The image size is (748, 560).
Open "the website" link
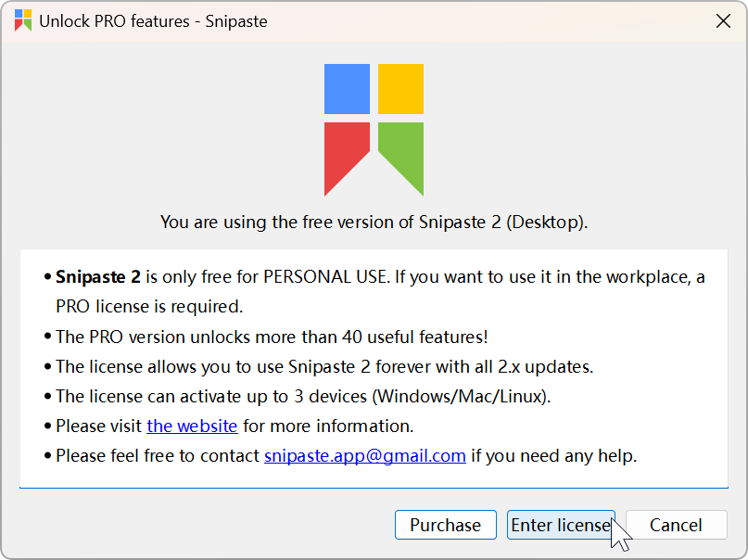[x=192, y=426]
